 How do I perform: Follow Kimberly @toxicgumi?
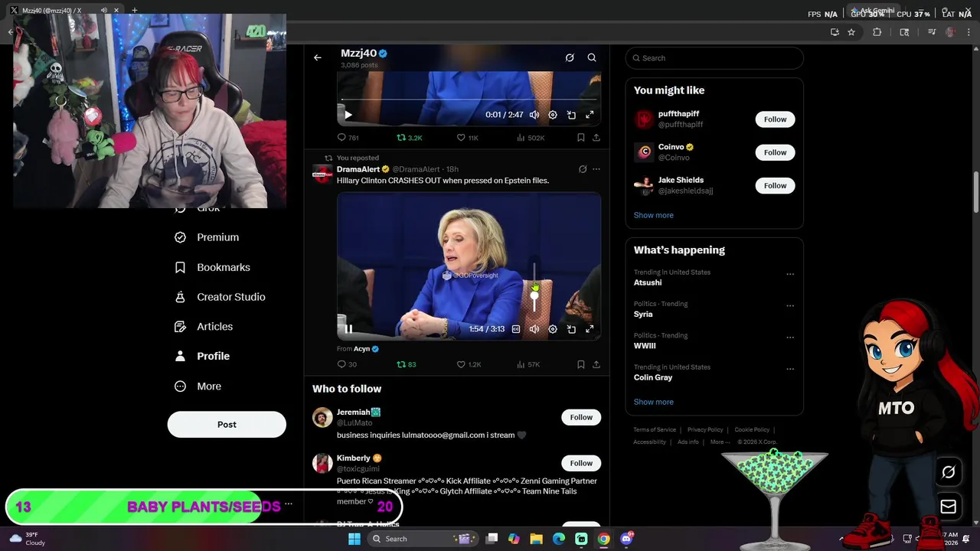(x=581, y=463)
